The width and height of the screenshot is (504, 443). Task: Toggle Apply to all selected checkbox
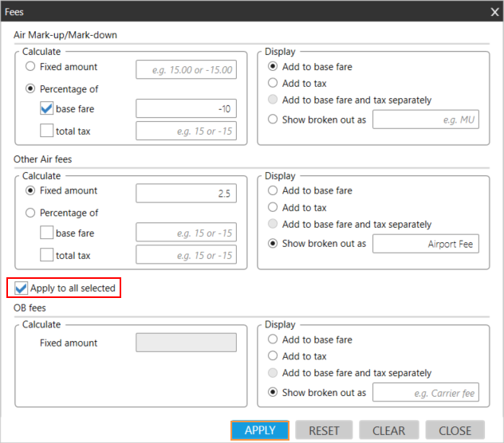(22, 288)
